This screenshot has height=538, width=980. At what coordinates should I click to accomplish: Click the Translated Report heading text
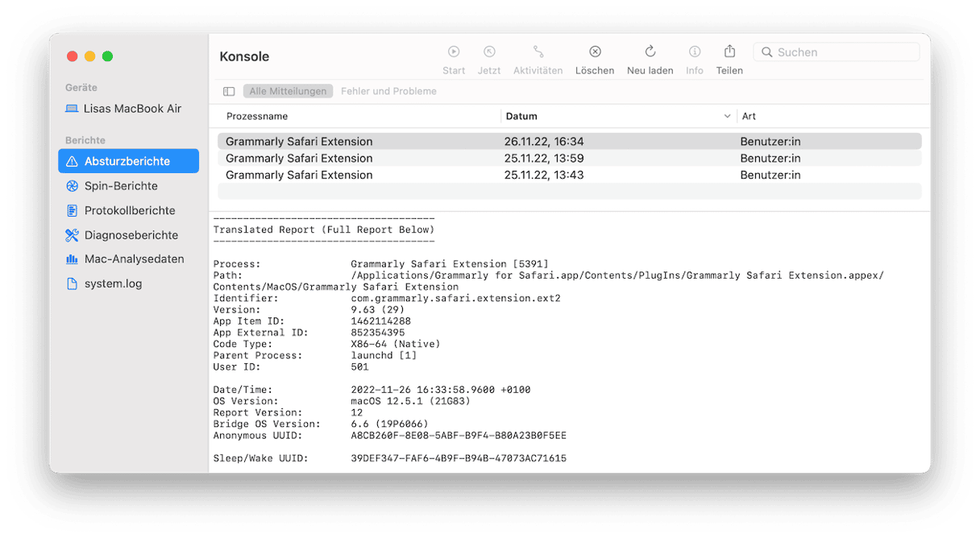pos(323,230)
